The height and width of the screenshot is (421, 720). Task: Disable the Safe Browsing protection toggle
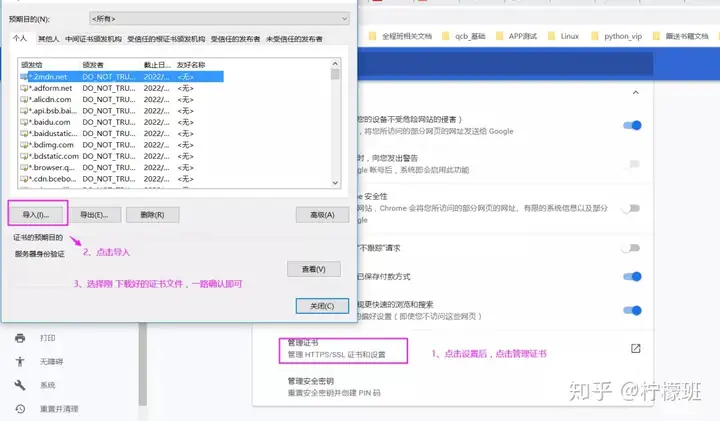click(x=632, y=125)
